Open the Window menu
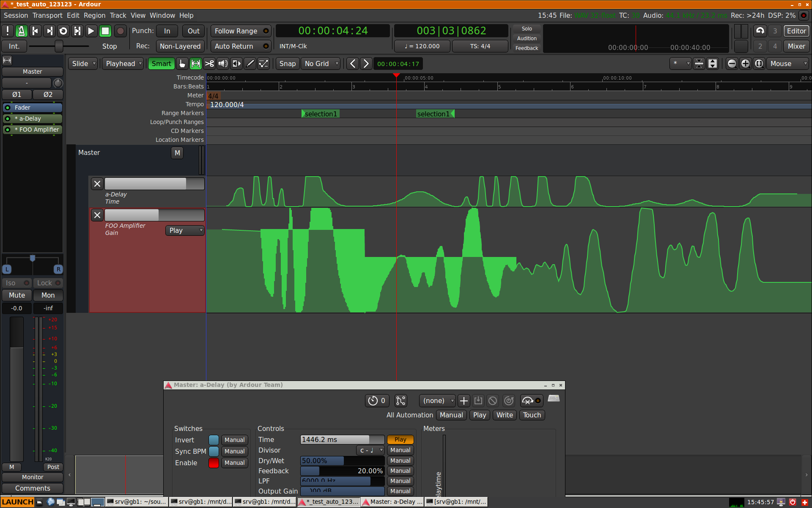This screenshot has height=508, width=812. click(x=162, y=15)
